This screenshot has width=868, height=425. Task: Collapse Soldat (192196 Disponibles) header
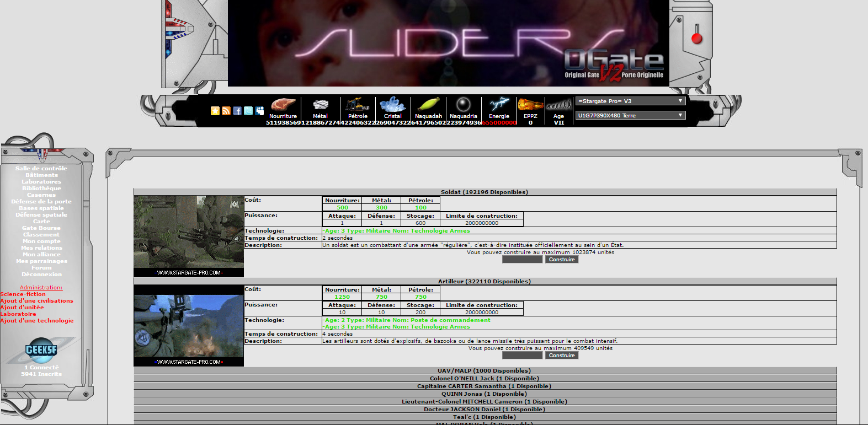coord(485,192)
